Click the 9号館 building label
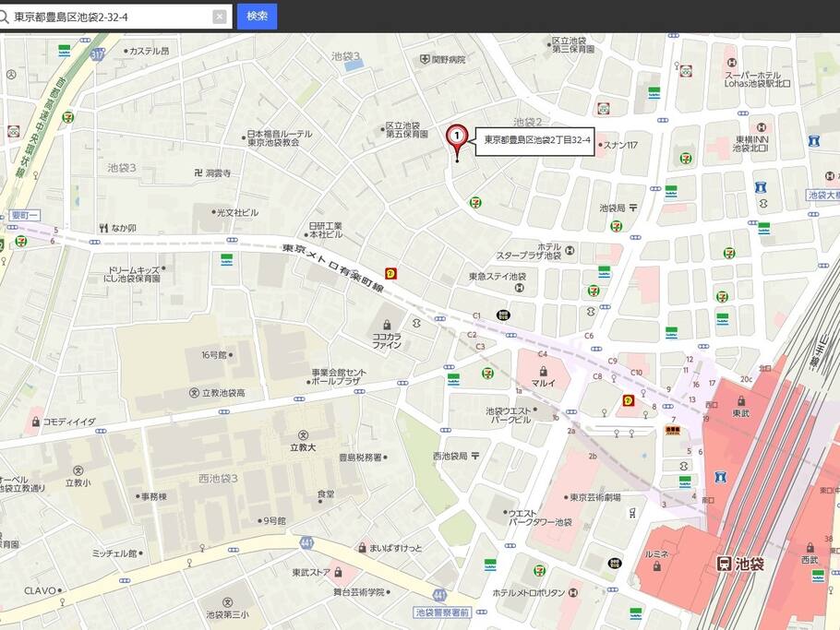This screenshot has height=630, width=840. click(x=274, y=520)
